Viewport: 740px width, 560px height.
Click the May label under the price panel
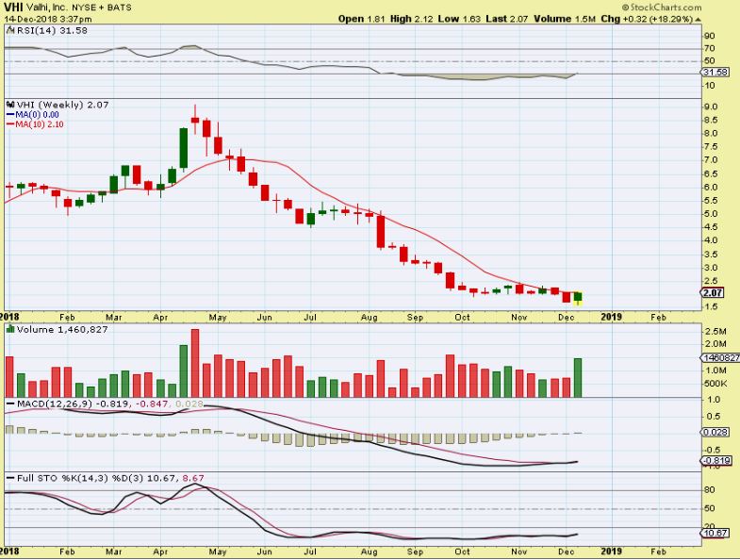(x=218, y=318)
